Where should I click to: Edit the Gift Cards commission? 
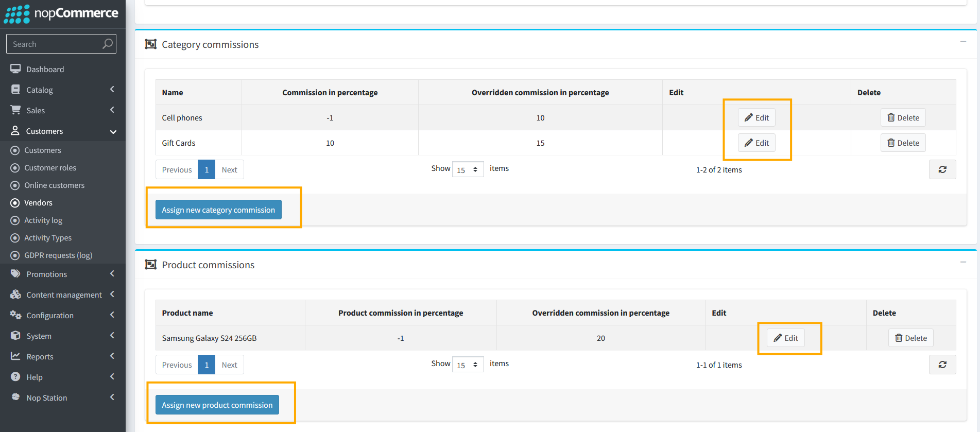757,143
